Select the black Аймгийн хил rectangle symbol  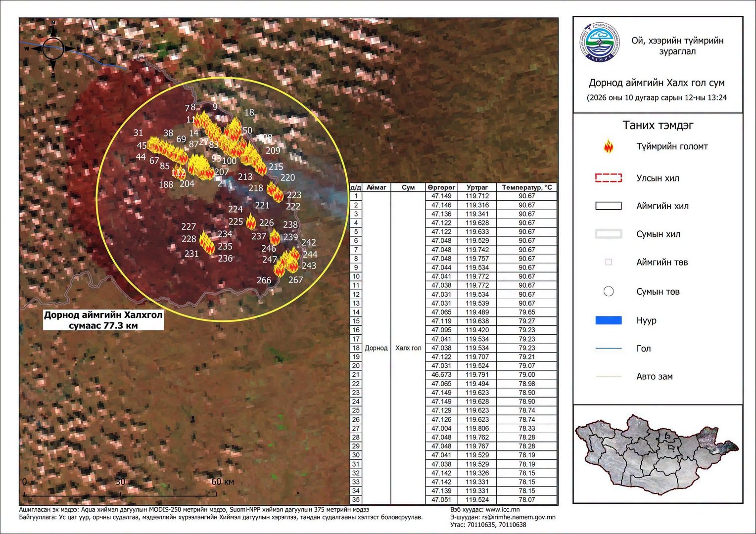[609, 206]
